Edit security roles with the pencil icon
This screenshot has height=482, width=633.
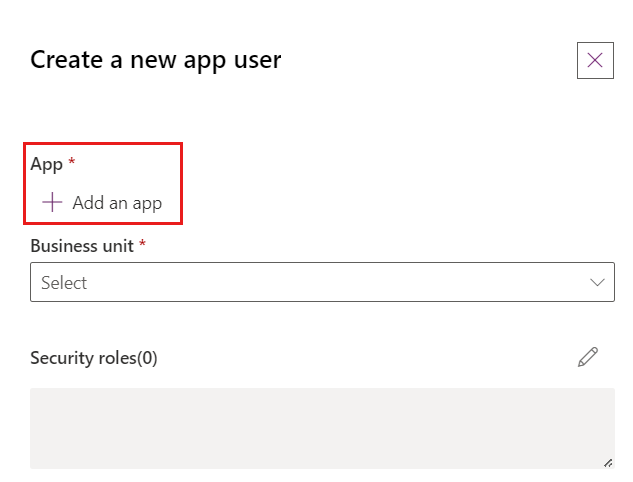(588, 357)
